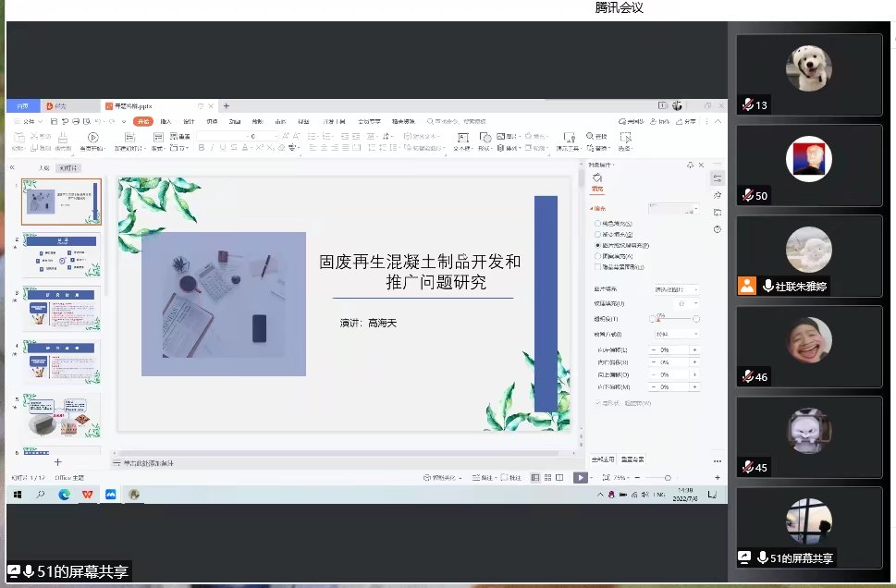Click the WPS Office icon in taskbar
The image size is (896, 588).
(87, 495)
